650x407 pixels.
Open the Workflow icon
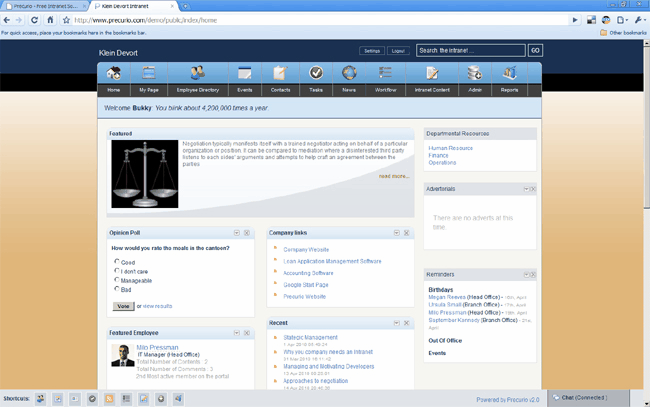(x=385, y=73)
